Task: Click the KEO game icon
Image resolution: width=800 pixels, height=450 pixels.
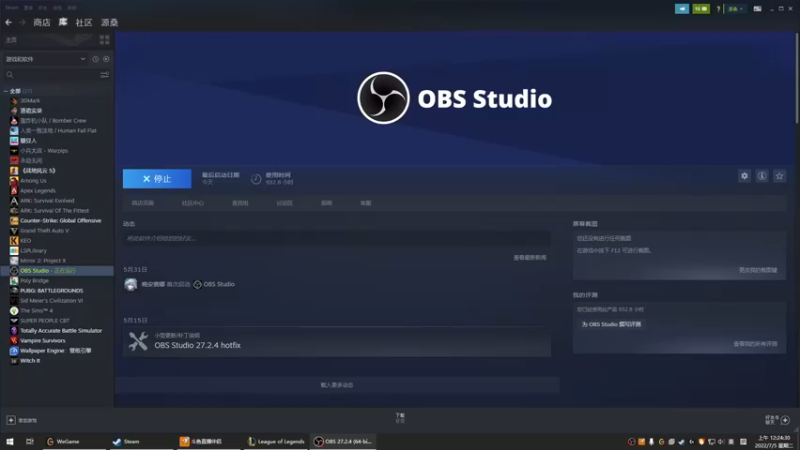Action: click(14, 240)
